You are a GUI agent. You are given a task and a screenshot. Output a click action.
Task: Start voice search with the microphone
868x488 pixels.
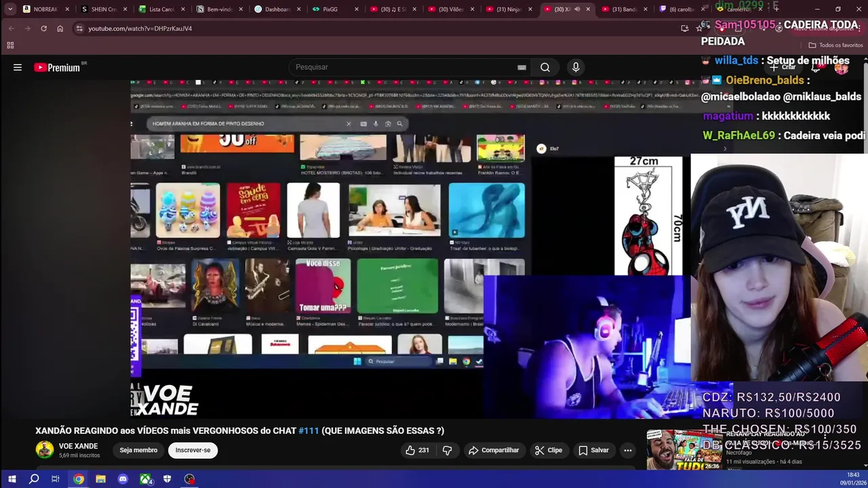point(576,67)
